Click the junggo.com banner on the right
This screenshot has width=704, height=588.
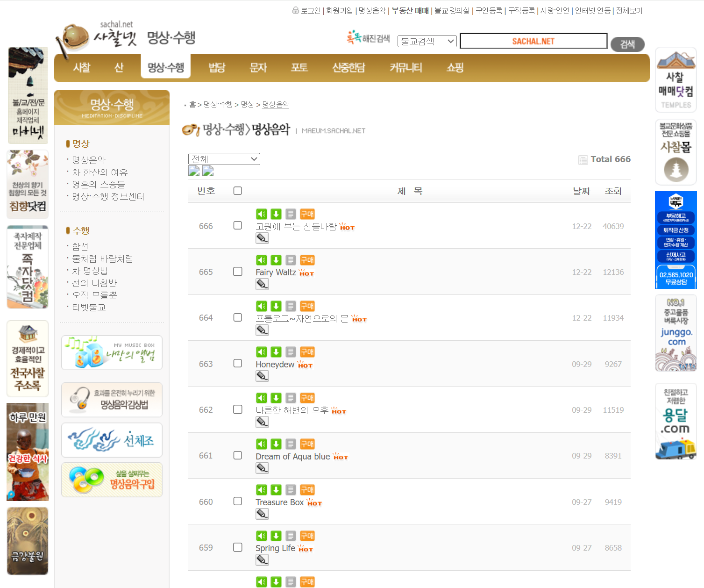[676, 333]
